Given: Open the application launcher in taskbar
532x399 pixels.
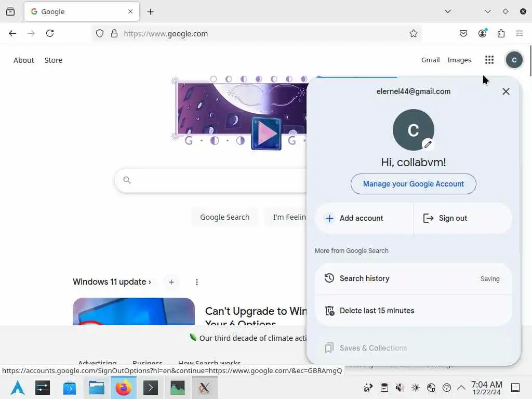Looking at the screenshot, I should [17, 388].
